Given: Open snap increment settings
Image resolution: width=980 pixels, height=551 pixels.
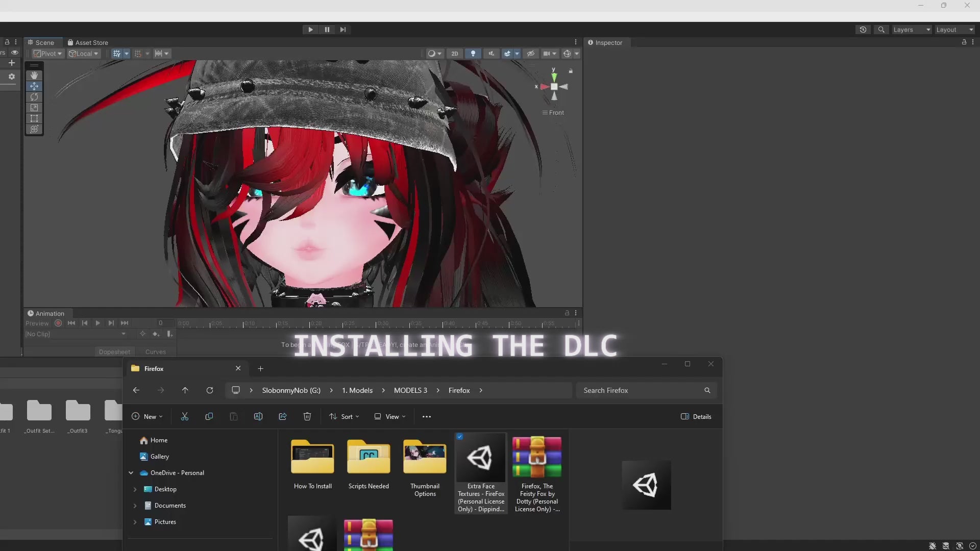Looking at the screenshot, I should tap(161, 54).
